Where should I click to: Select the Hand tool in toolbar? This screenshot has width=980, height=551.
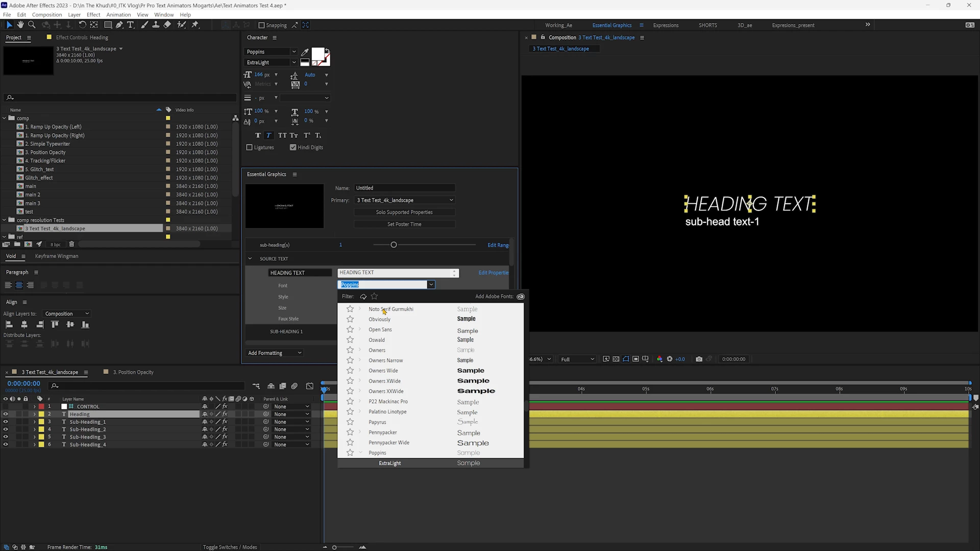click(x=20, y=24)
